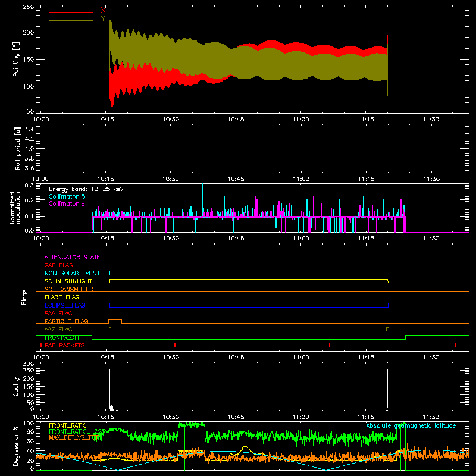476x476 pixels.
Task: Click the 11:00 tick label under Roll period plot
Action: click(x=301, y=179)
